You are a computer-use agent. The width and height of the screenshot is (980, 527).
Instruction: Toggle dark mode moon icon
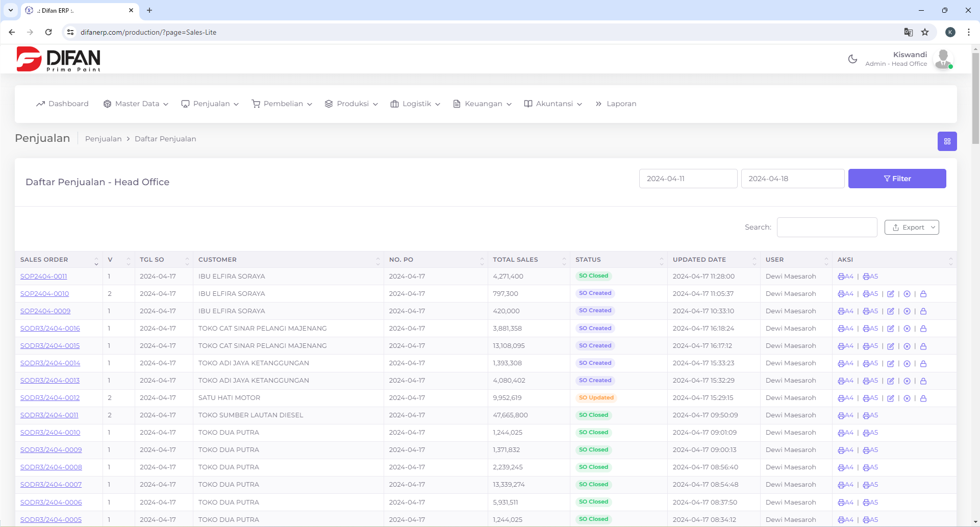852,59
